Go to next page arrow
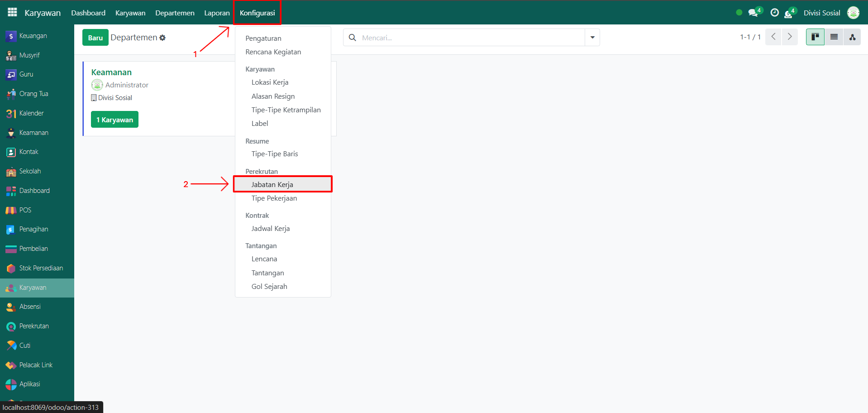The width and height of the screenshot is (868, 413). point(790,37)
